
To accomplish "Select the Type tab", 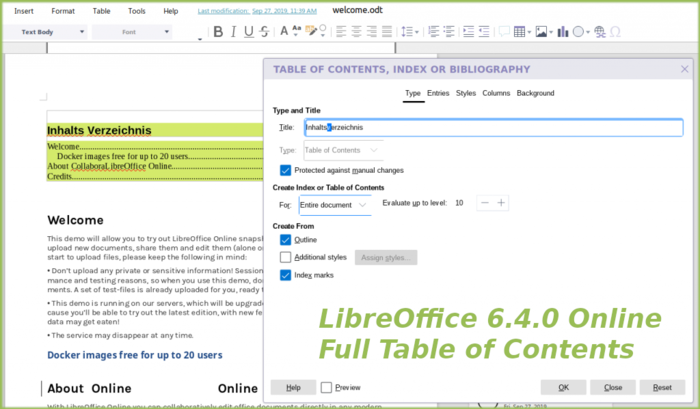I will (413, 93).
